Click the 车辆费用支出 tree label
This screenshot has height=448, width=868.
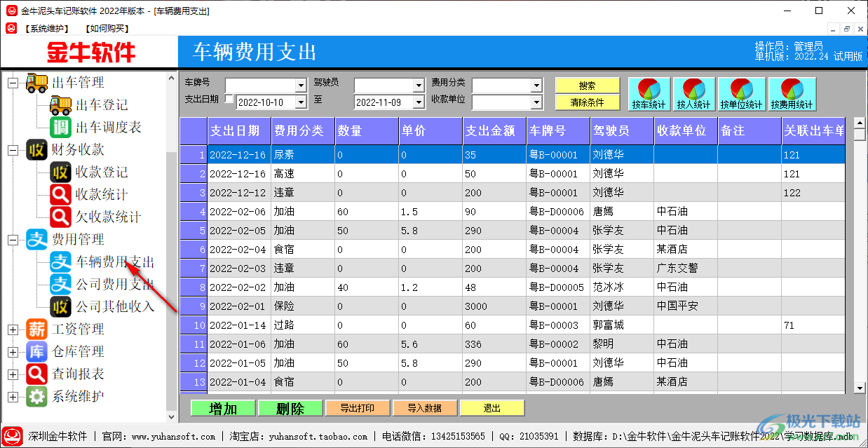[x=115, y=262]
